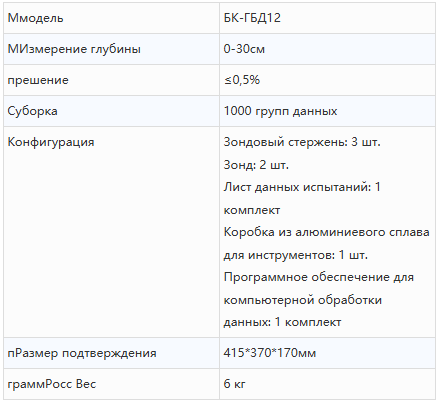Select the 415*370*170мм dimensions value
447x401 pixels.
(270, 353)
